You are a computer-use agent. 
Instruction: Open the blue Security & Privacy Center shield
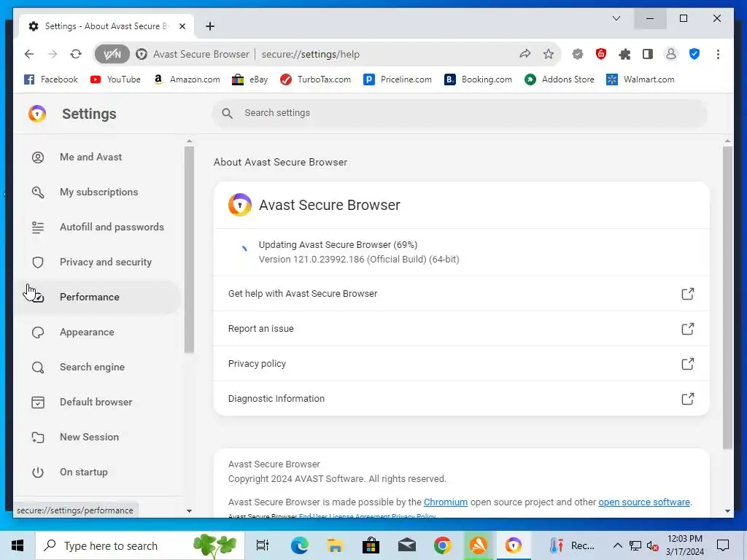[x=694, y=54]
